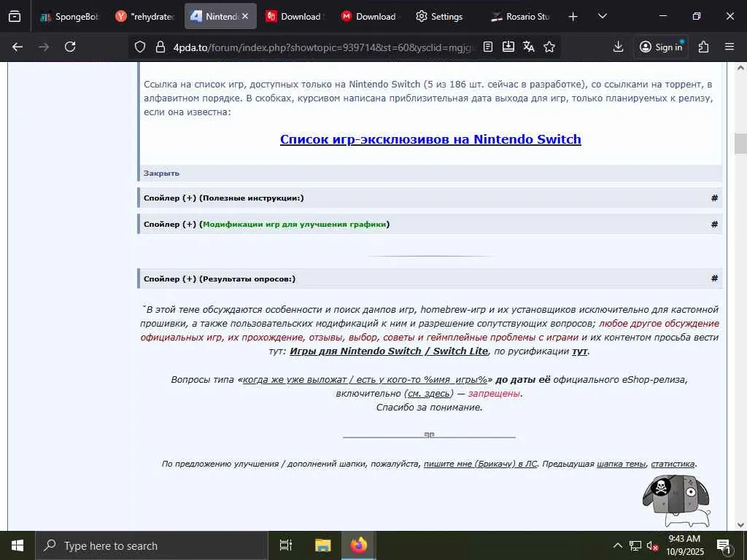Click the # anchor of Полезные инструкции spoiler
This screenshot has width=747, height=560.
(x=714, y=198)
